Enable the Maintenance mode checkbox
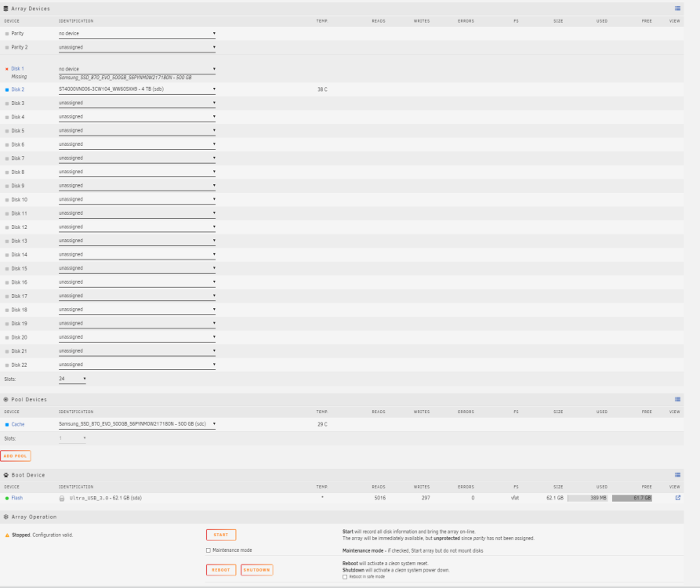Viewport: 700px width, 588px height. point(208,550)
